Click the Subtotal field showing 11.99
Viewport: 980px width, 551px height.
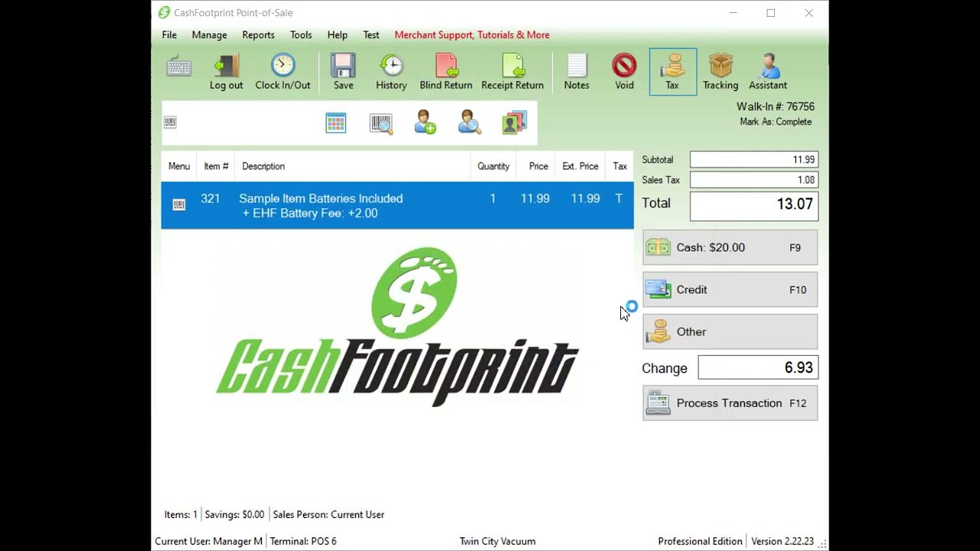[x=754, y=159]
